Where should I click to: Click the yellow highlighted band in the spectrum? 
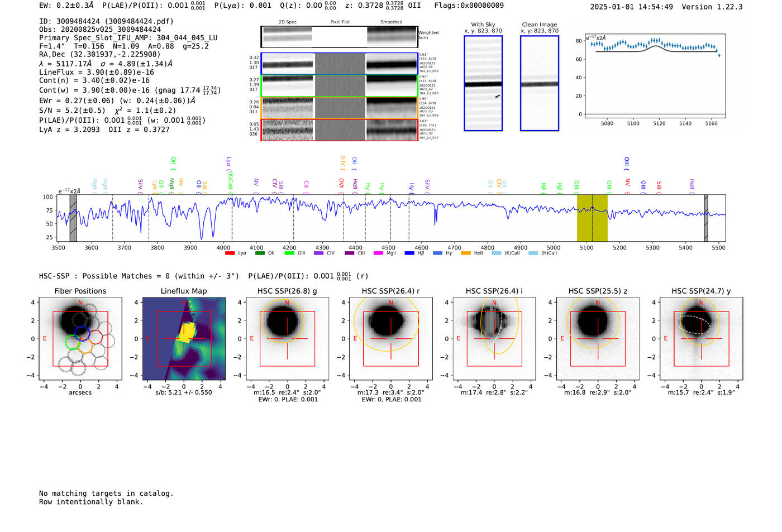592,218
